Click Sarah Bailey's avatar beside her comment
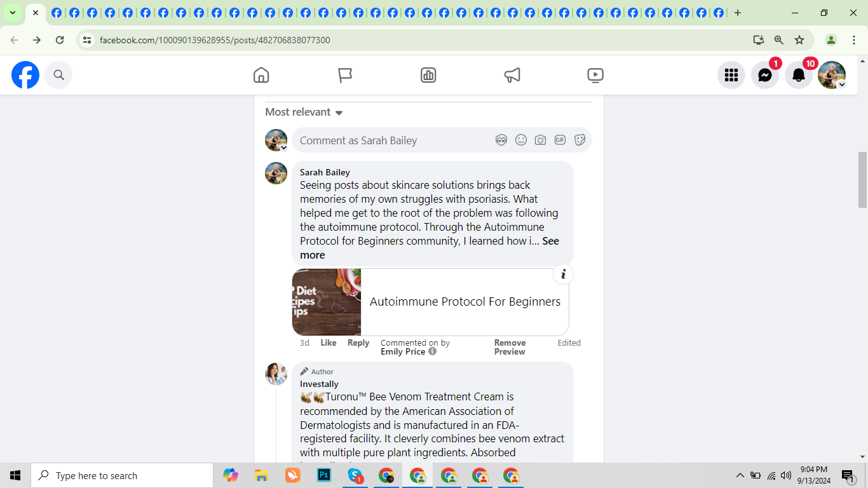This screenshot has width=868, height=488. coord(276,173)
